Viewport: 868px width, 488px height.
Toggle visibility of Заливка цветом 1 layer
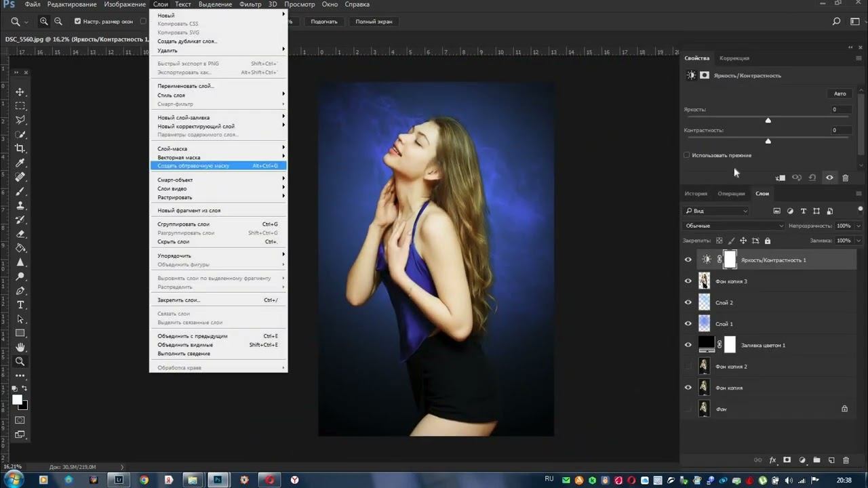[688, 345]
